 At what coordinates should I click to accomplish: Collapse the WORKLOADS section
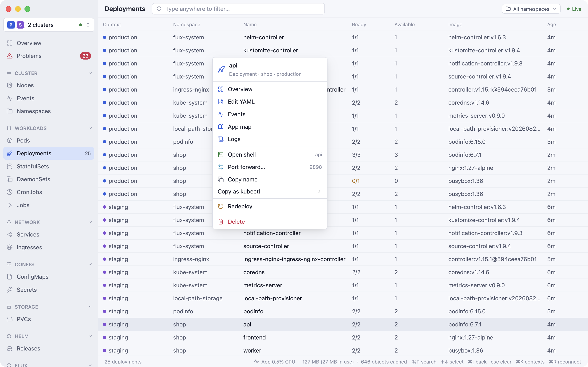point(90,128)
